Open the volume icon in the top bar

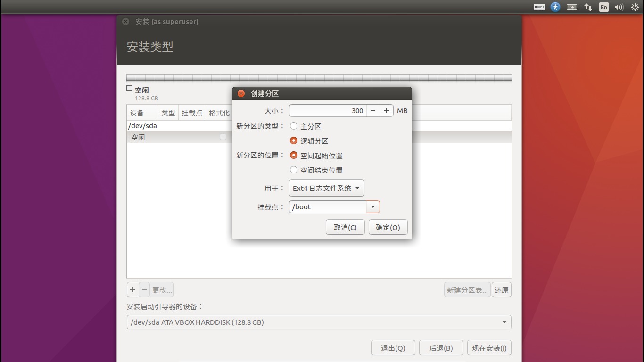pos(619,7)
